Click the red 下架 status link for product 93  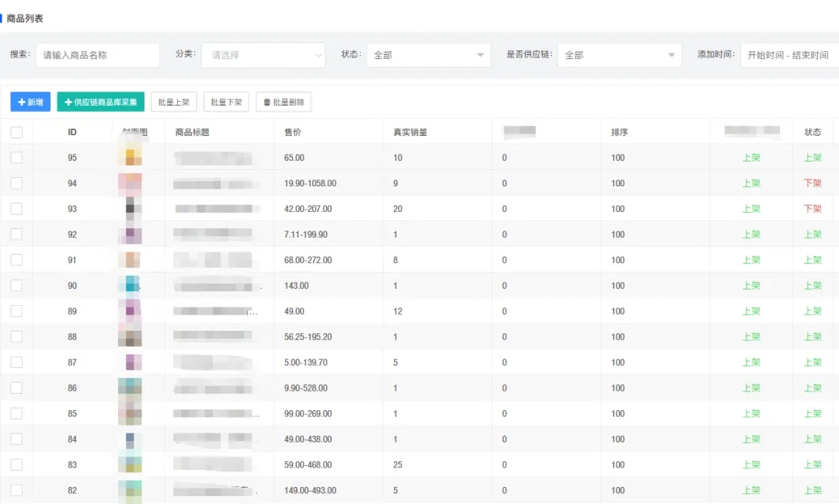(x=813, y=208)
